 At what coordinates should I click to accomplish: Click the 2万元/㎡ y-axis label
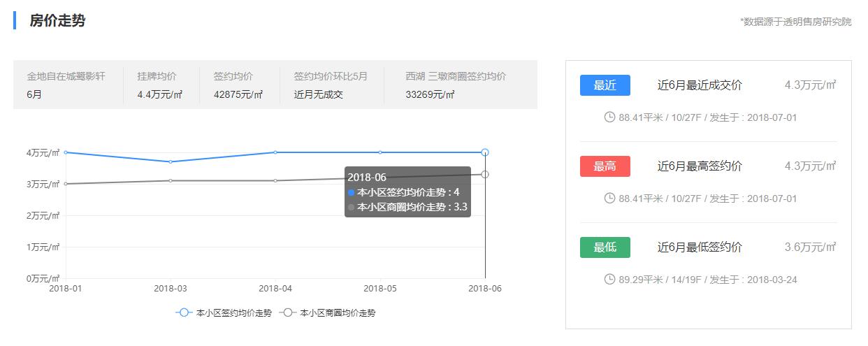[x=43, y=215]
